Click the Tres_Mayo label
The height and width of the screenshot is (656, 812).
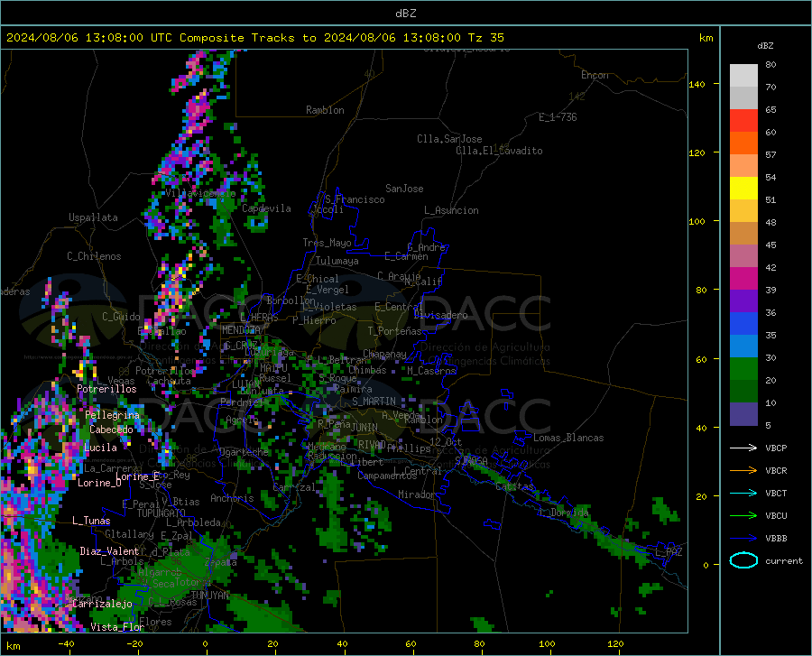click(327, 243)
